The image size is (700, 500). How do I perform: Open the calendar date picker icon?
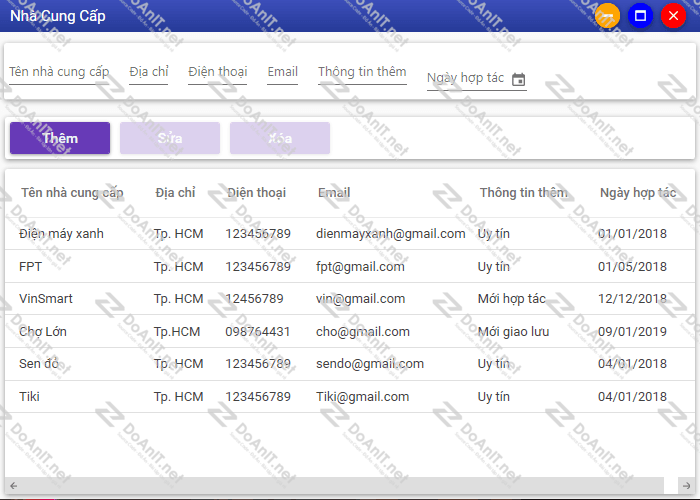tap(518, 79)
